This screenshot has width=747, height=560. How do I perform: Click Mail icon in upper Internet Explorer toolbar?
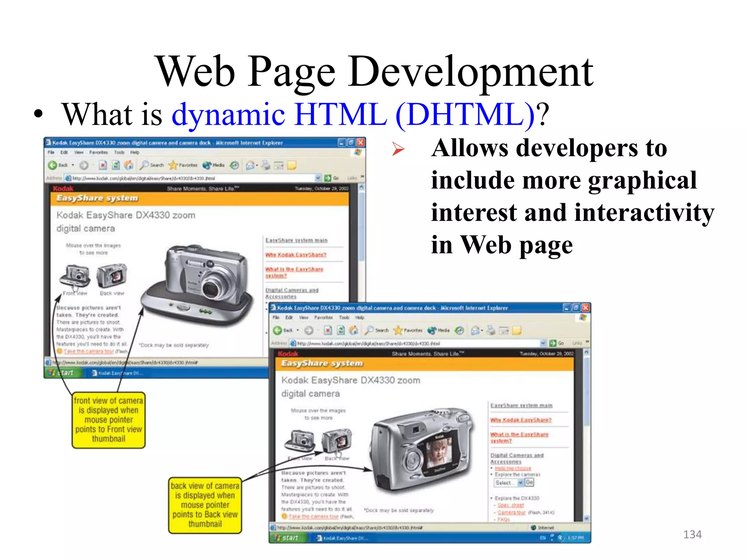250,165
